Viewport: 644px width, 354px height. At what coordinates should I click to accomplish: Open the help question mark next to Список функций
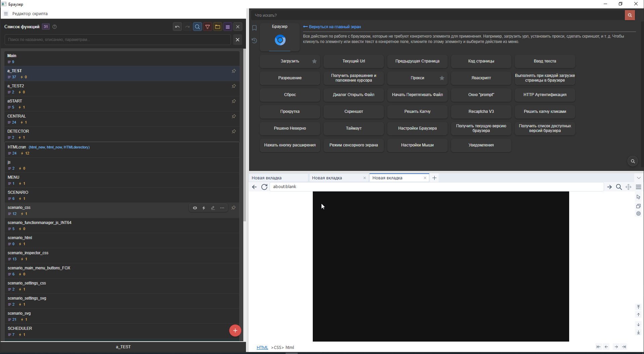[x=55, y=27]
